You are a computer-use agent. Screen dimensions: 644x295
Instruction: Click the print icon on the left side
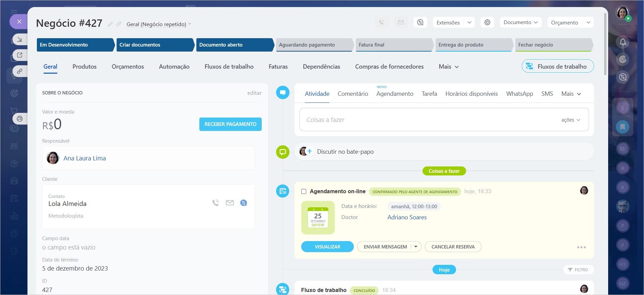pos(20,119)
